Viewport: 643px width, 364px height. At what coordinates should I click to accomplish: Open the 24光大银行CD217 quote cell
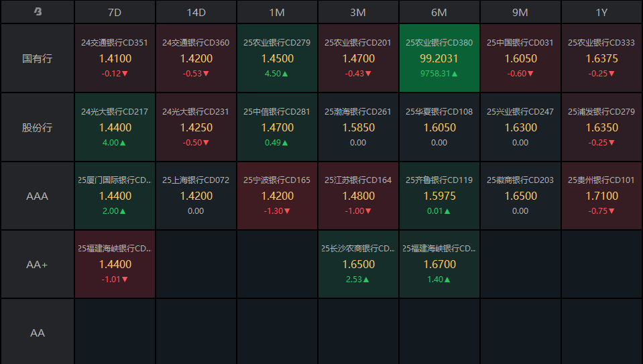point(115,127)
